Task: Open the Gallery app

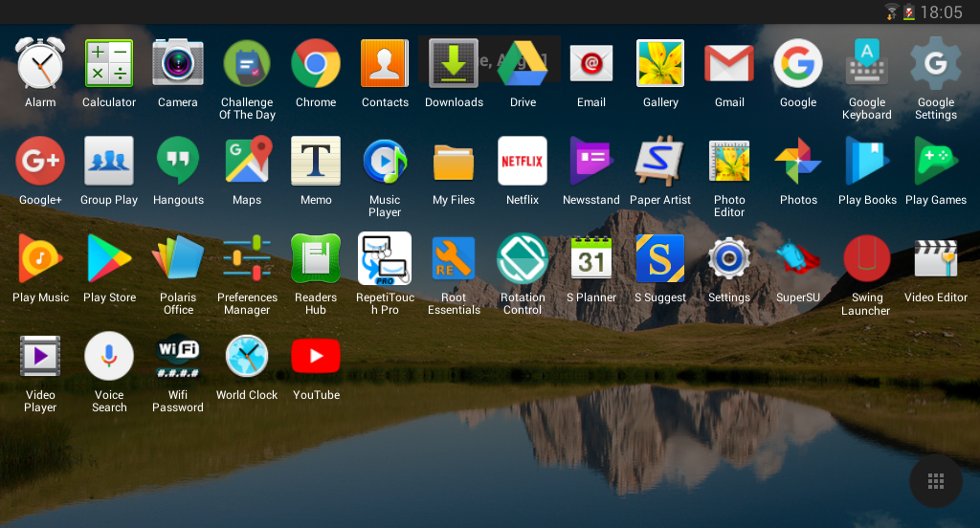Action: pos(660,63)
